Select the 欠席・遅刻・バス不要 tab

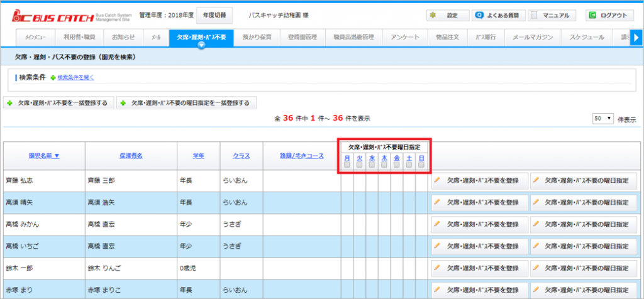201,37
